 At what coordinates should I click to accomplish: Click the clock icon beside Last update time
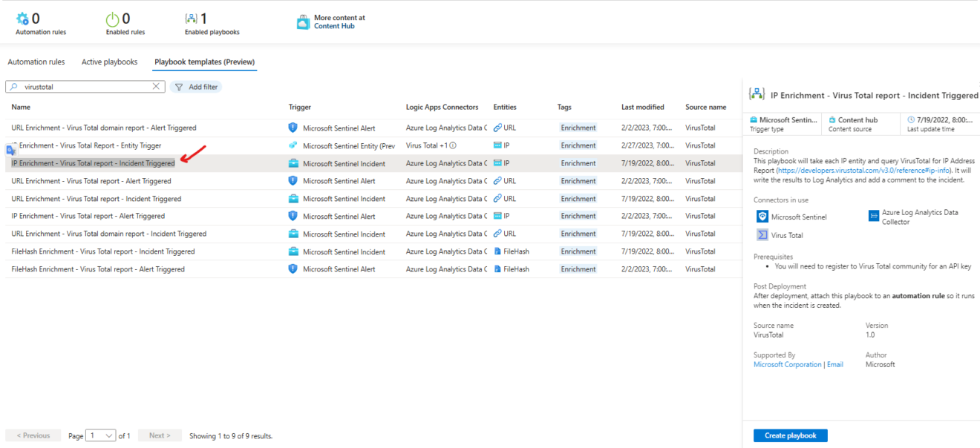click(910, 119)
